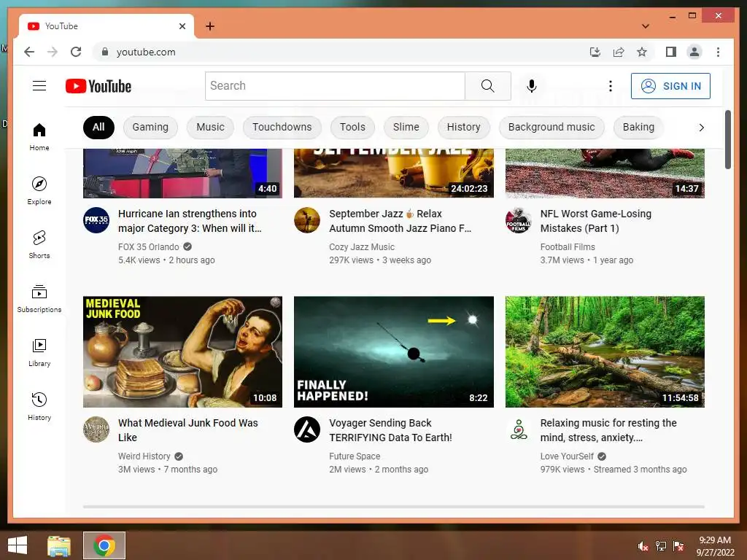Go back using browser back arrow

(x=29, y=52)
